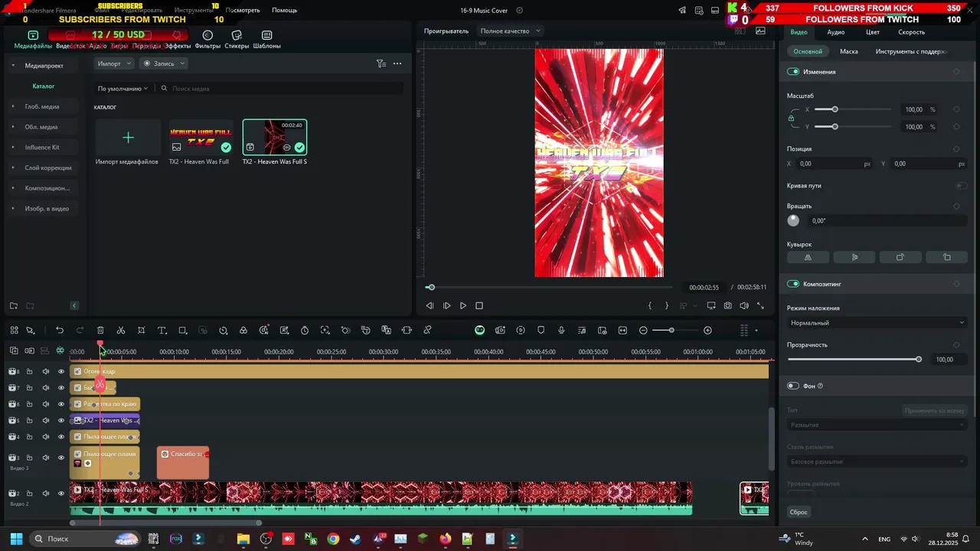Viewport: 980px width, 551px height.
Task: Click the flip horizontal icon under Кувырок
Action: 808,257
